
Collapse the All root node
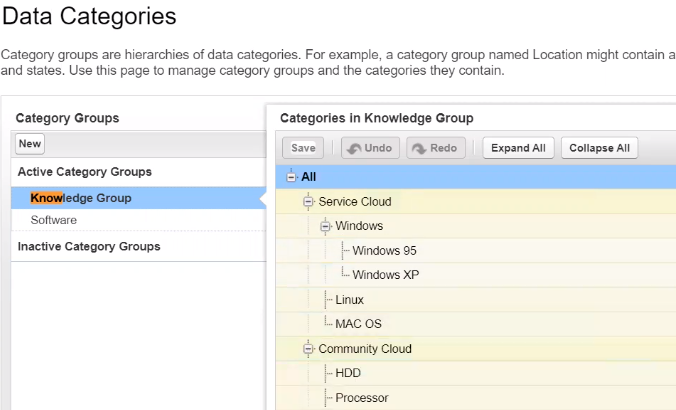pyautogui.click(x=291, y=177)
